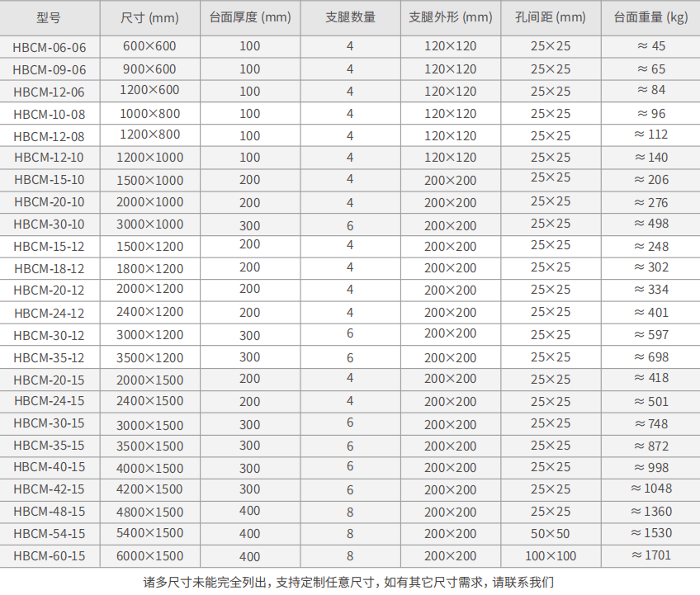Click the 6000×1500 size cell

(149, 556)
